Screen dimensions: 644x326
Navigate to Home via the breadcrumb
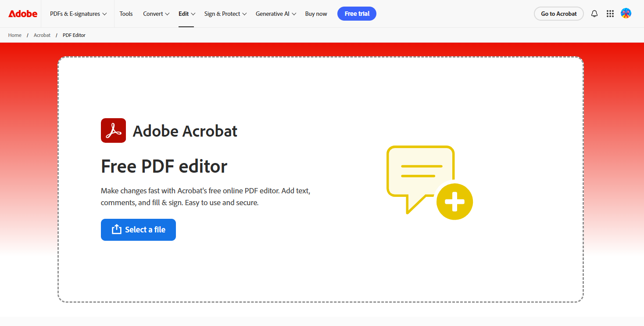point(14,35)
